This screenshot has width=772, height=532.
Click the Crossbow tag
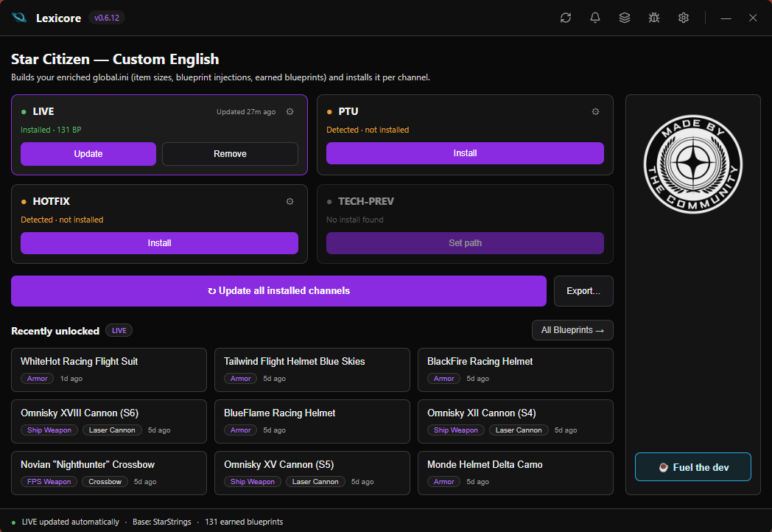pos(105,482)
